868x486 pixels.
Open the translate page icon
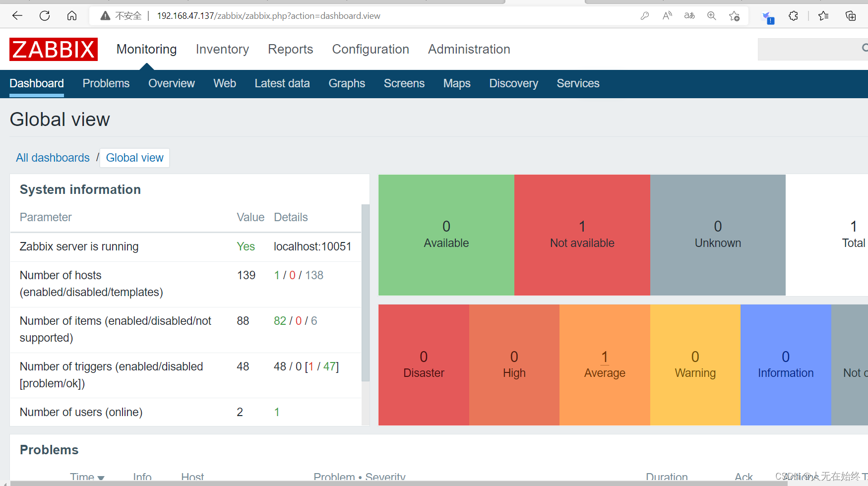[x=689, y=16]
